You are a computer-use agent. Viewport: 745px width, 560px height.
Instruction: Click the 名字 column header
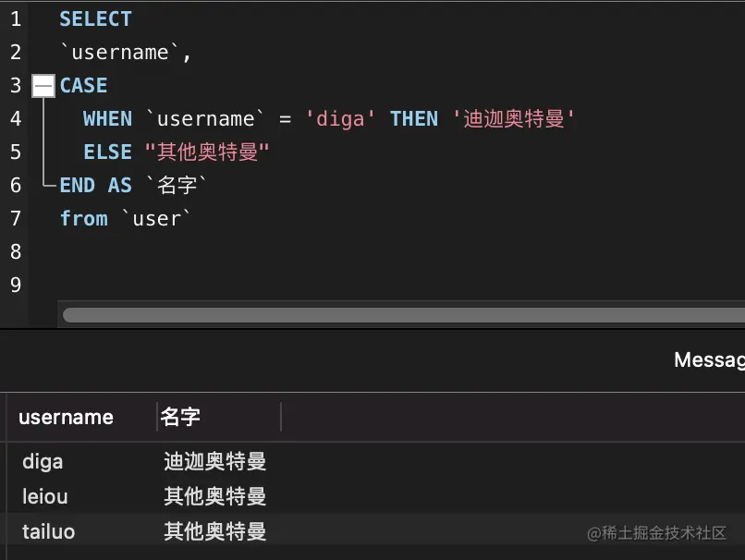pyautogui.click(x=180, y=417)
